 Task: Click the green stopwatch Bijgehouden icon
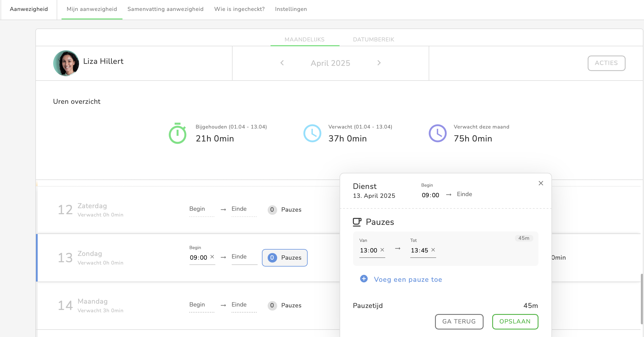coord(177,133)
